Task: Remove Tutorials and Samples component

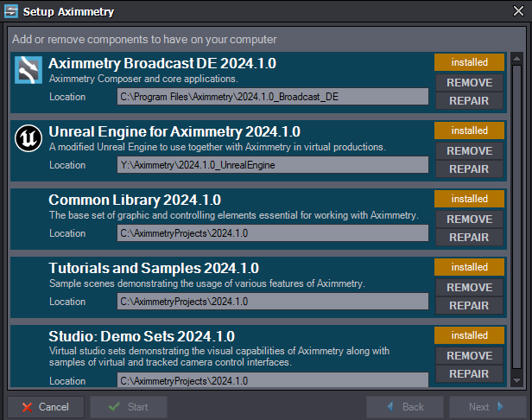Action: pos(469,288)
